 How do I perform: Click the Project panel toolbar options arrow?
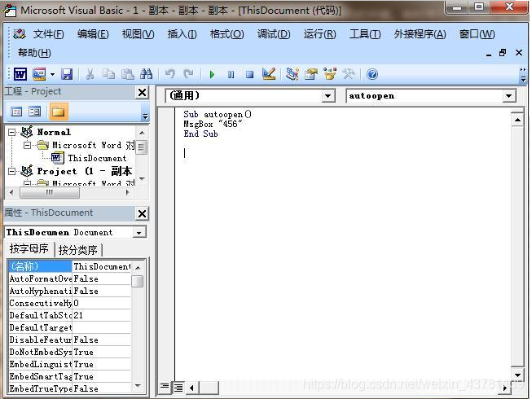point(145,116)
